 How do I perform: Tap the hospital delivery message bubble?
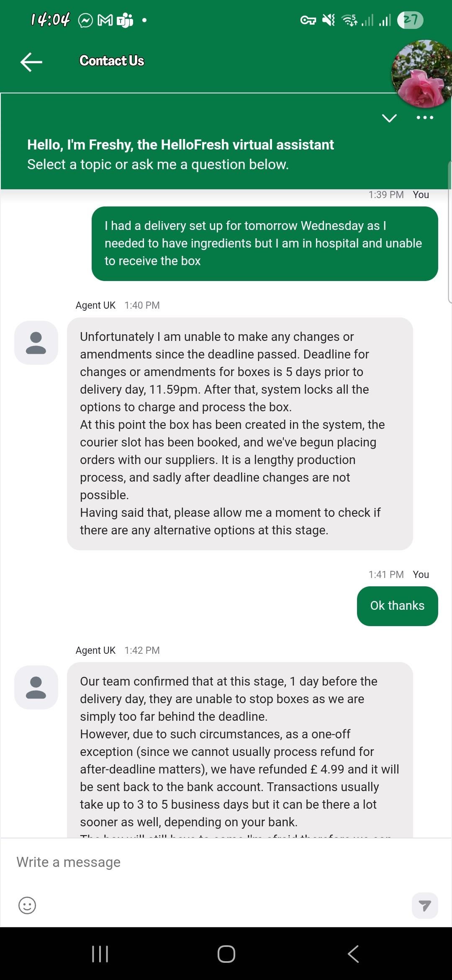point(265,243)
